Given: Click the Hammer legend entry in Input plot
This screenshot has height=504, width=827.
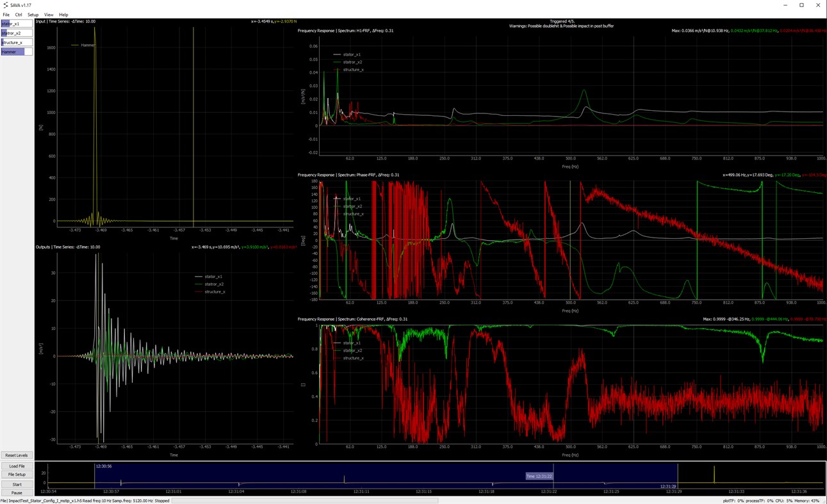Looking at the screenshot, I should coord(83,45).
